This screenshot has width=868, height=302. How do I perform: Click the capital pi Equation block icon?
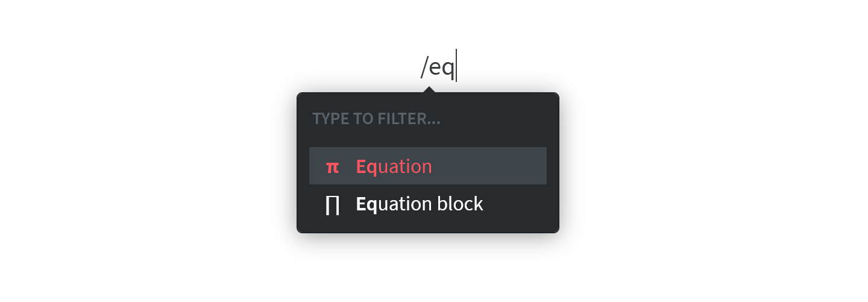[x=332, y=205]
